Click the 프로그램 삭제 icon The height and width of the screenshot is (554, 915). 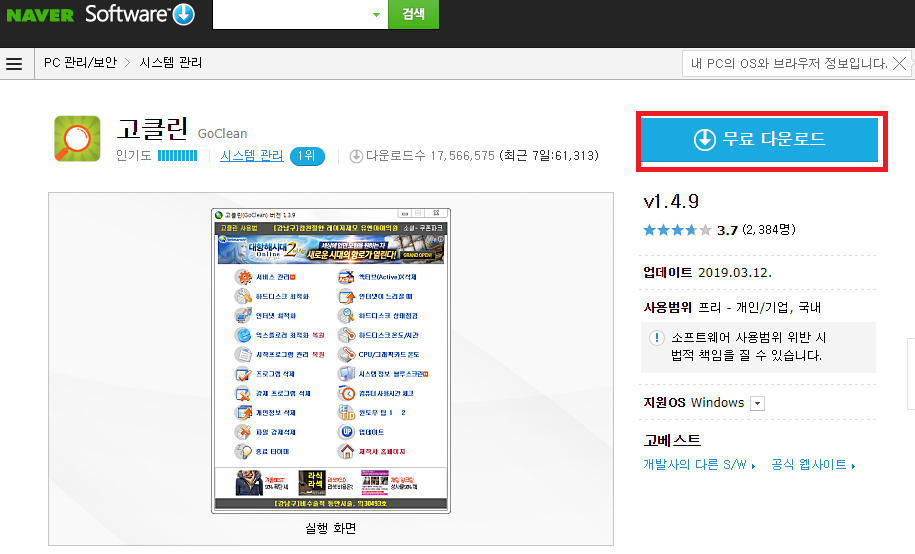tap(243, 374)
